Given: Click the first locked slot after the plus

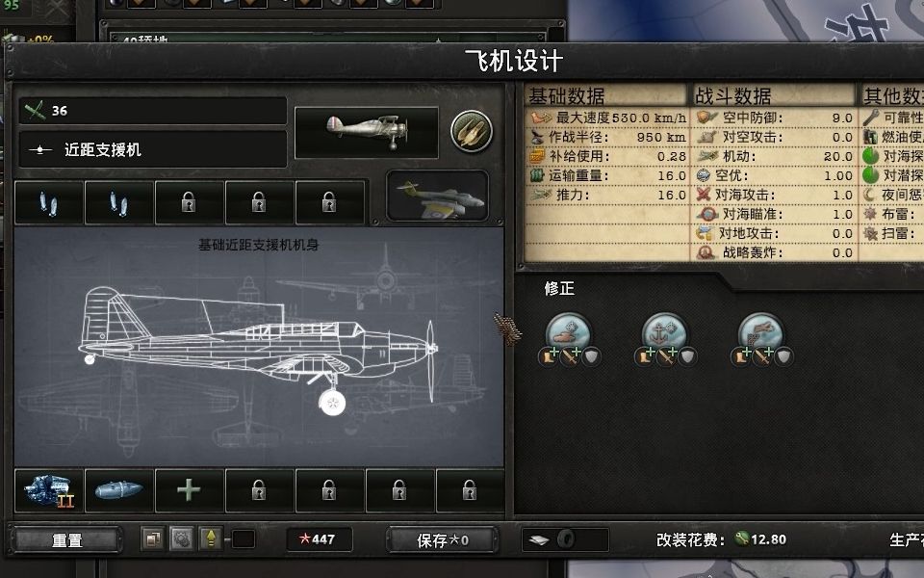Looking at the screenshot, I should [259, 490].
